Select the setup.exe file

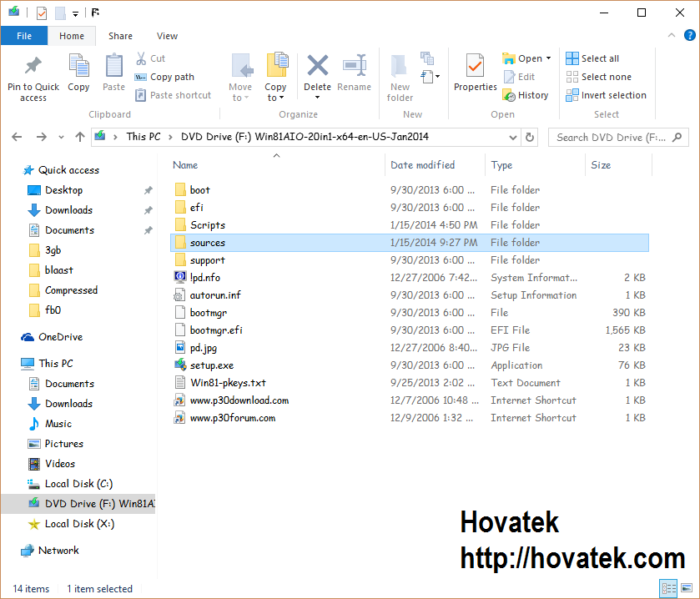410,365
